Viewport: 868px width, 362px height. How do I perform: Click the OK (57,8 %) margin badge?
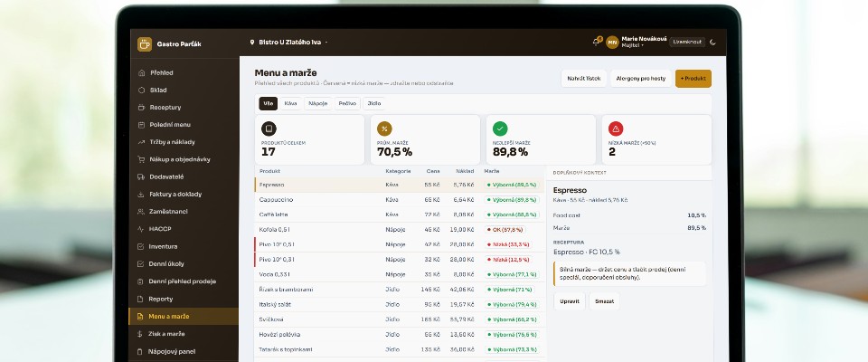pos(505,230)
